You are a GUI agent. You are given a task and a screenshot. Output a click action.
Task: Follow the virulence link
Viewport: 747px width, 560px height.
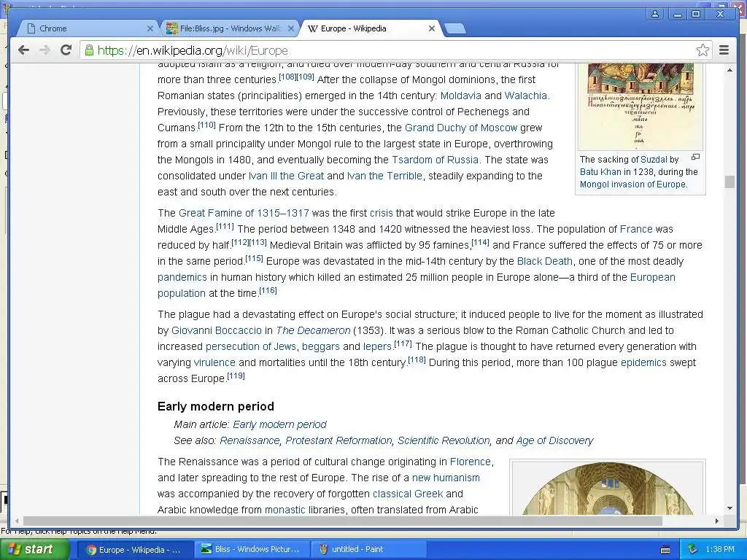click(x=214, y=363)
